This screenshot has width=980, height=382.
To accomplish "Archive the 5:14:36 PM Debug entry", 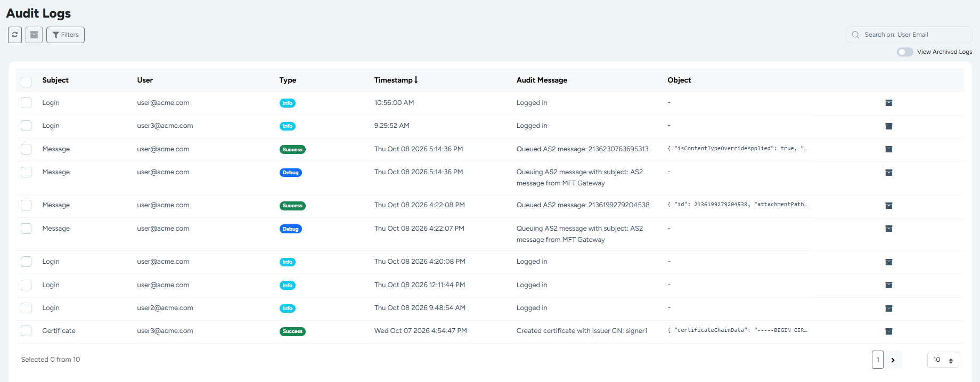I will point(889,173).
